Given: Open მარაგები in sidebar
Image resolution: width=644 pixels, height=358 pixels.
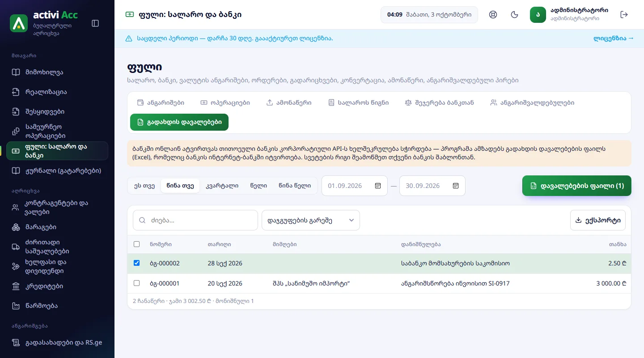Looking at the screenshot, I should (57, 227).
